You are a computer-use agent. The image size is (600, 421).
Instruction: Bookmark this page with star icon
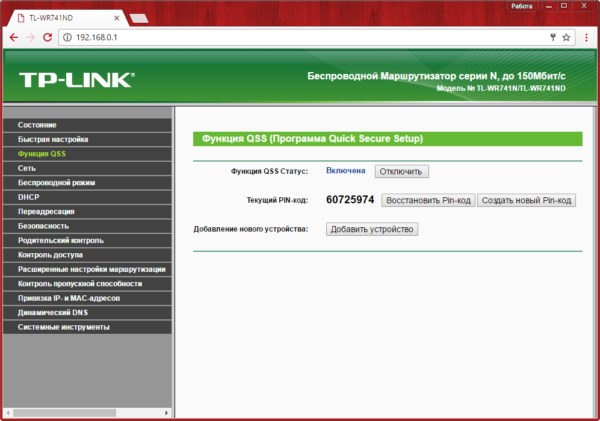pyautogui.click(x=566, y=37)
